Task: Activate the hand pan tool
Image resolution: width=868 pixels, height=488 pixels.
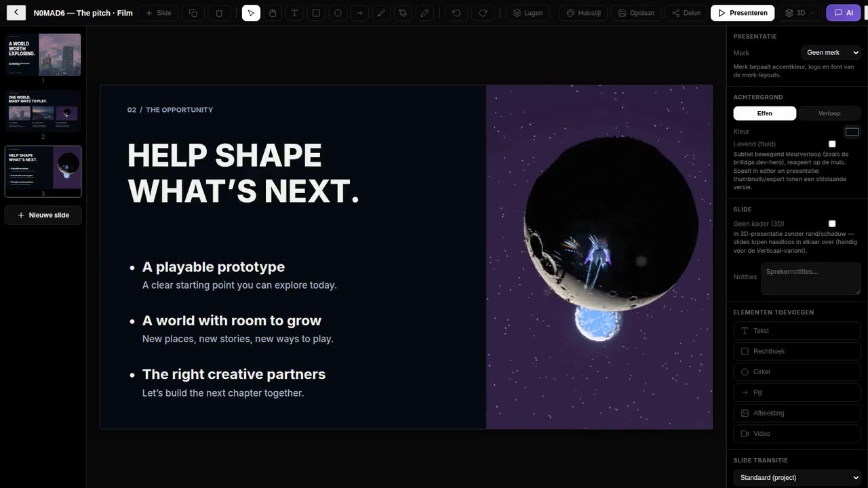Action: coord(273,13)
